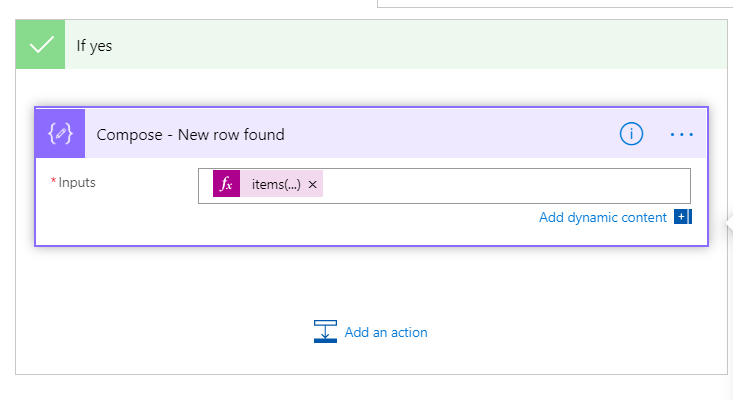
Task: Click the purple Compose curly-braces icon
Action: tap(60, 133)
